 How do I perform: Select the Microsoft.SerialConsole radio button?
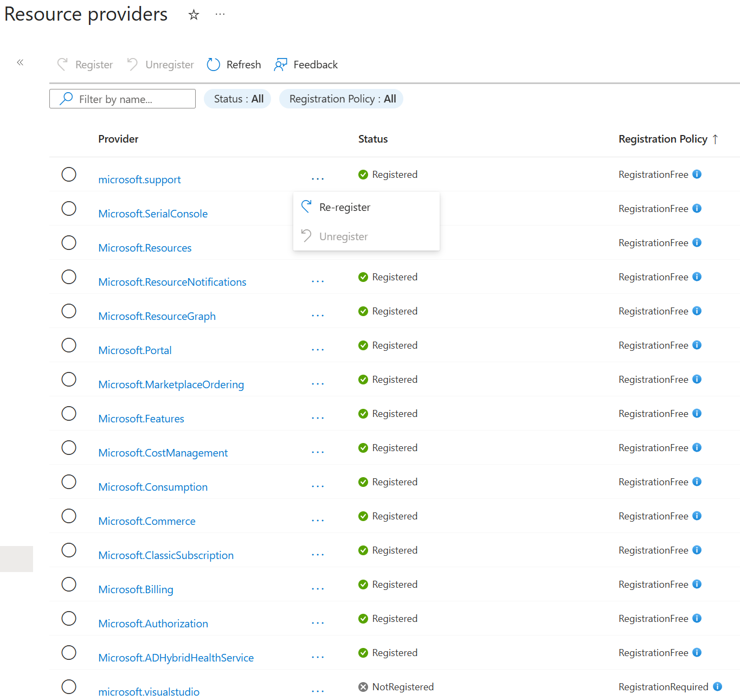(69, 209)
